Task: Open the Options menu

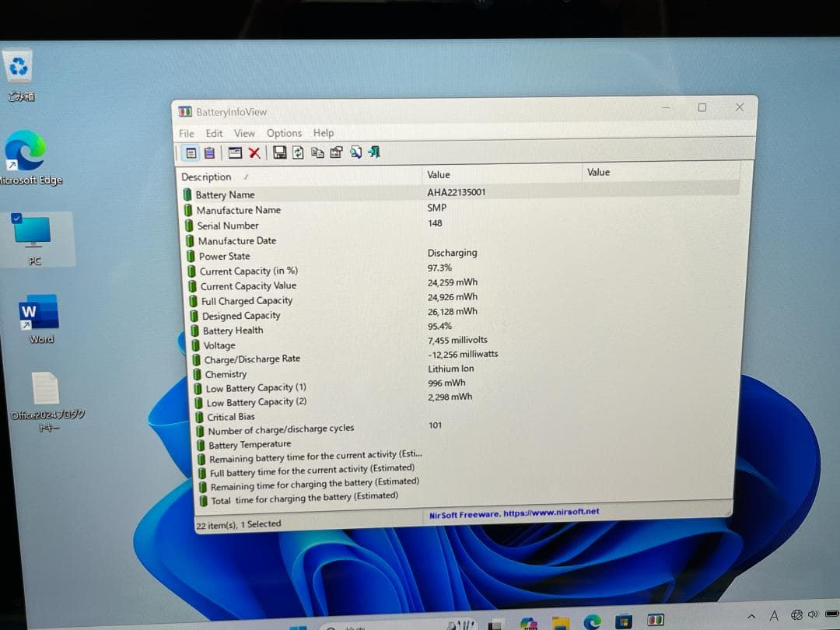Action: (x=284, y=133)
